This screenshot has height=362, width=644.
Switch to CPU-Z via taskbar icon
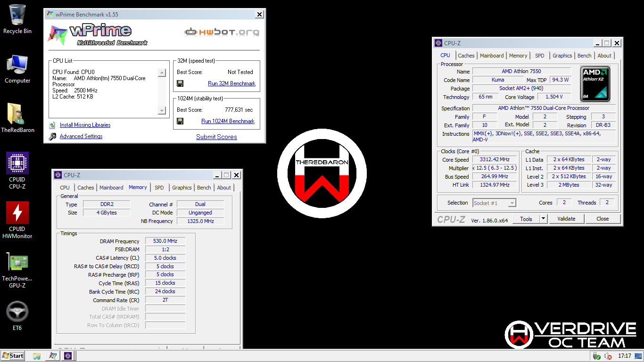68,356
